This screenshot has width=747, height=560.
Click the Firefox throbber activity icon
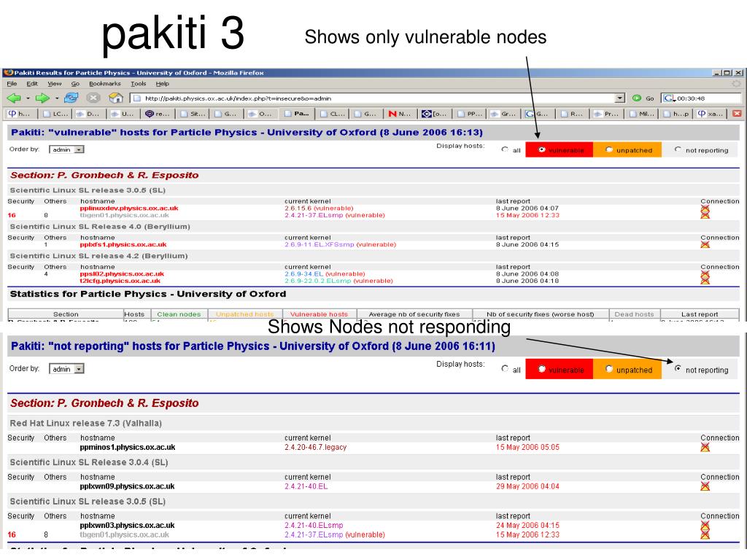tap(736, 84)
